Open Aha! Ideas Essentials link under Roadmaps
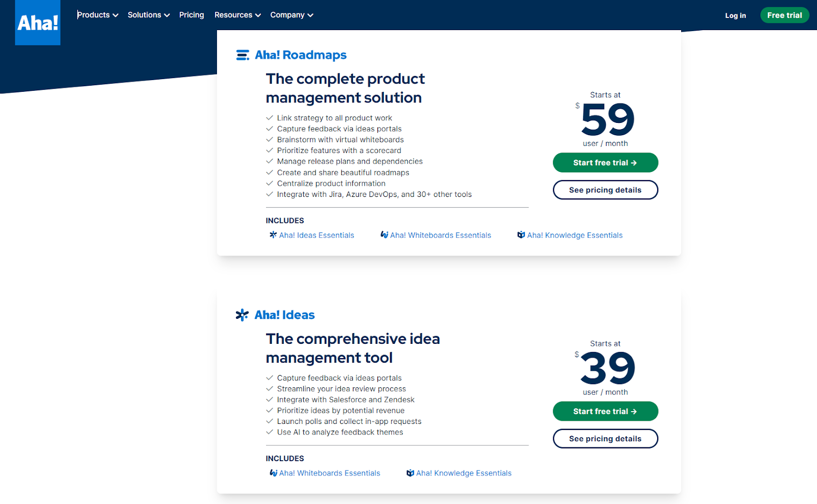Image resolution: width=817 pixels, height=504 pixels. [x=317, y=235]
